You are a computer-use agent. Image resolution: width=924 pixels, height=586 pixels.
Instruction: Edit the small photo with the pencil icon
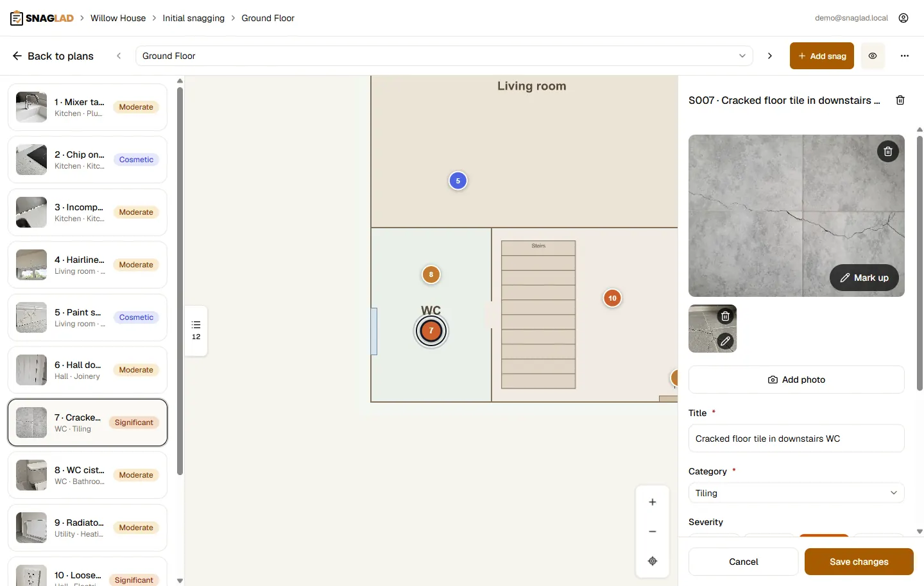pyautogui.click(x=725, y=341)
